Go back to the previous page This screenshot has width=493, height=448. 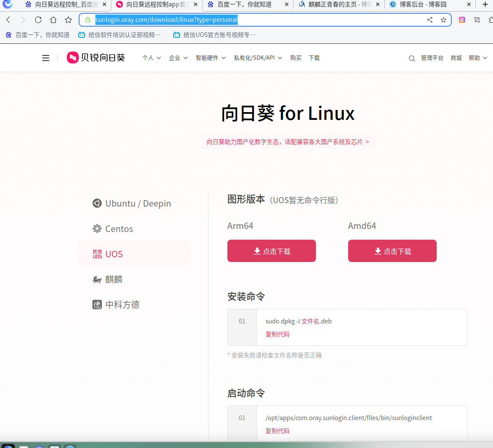9,20
